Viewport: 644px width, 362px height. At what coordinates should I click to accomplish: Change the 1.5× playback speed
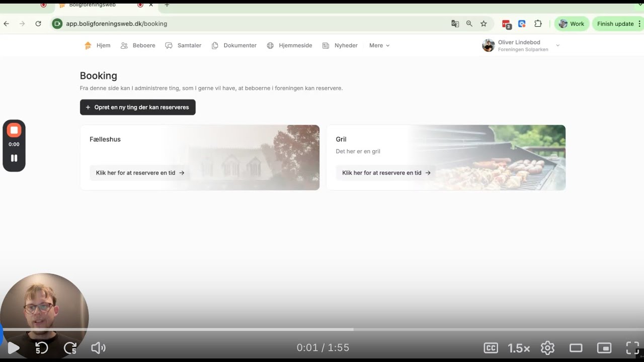(x=519, y=348)
